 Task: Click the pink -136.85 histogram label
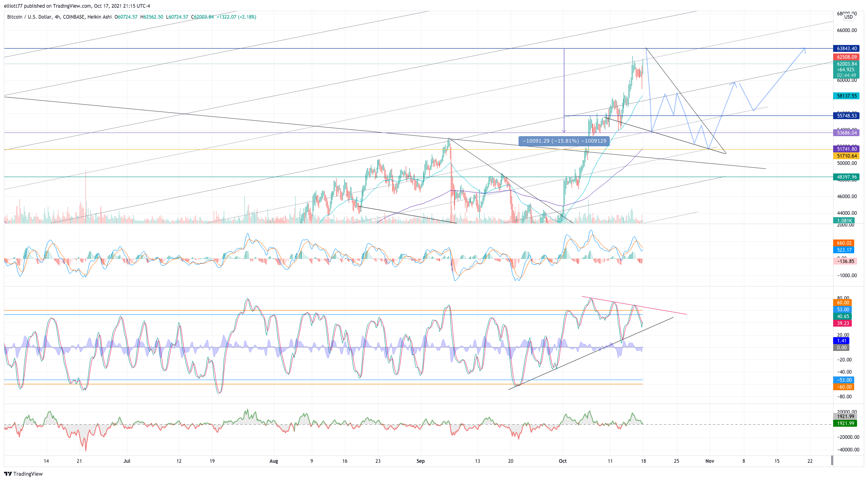[845, 261]
